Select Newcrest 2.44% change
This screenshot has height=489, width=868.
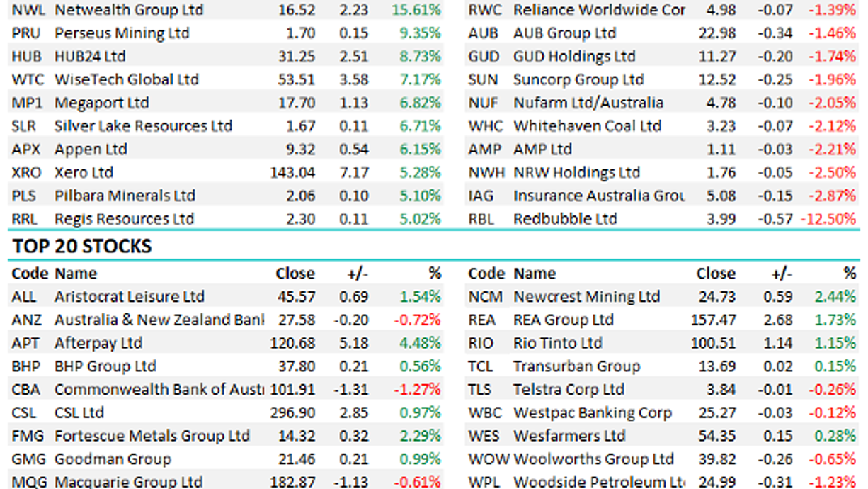[x=835, y=296]
